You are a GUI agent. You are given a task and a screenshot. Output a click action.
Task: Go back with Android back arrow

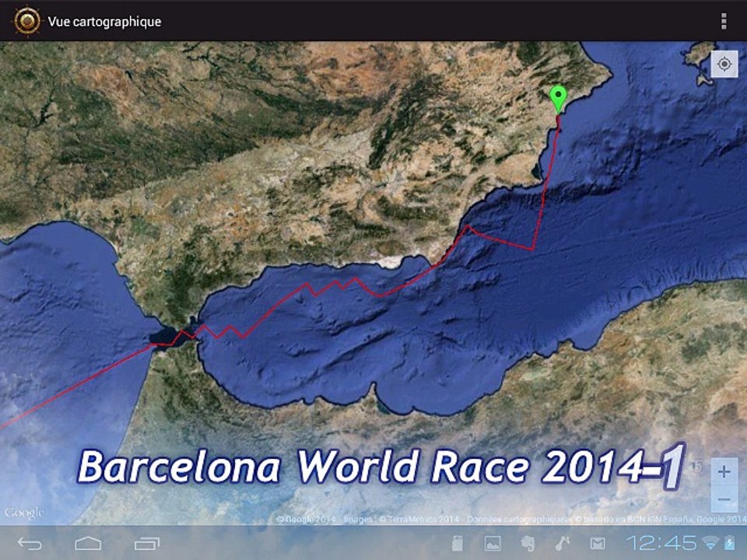[30, 544]
